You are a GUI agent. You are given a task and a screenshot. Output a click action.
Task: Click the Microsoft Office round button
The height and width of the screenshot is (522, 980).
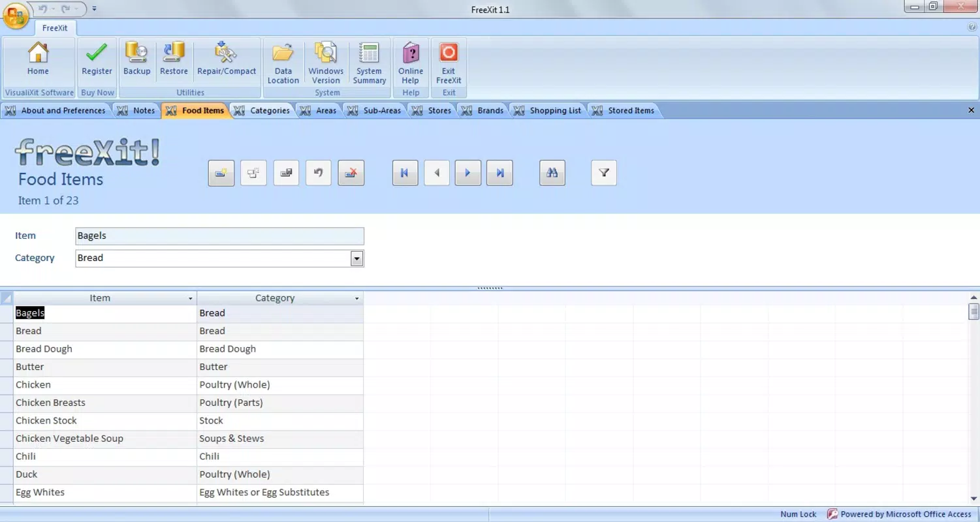click(16, 16)
